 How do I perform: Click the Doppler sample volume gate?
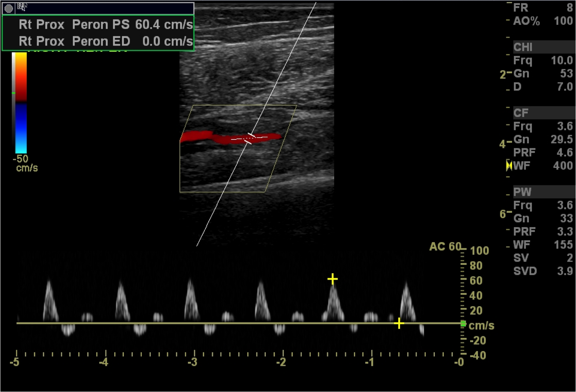click(250, 138)
